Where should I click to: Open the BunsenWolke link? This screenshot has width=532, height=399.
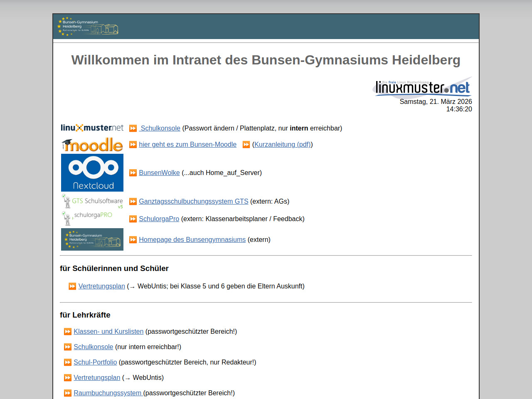coord(159,173)
